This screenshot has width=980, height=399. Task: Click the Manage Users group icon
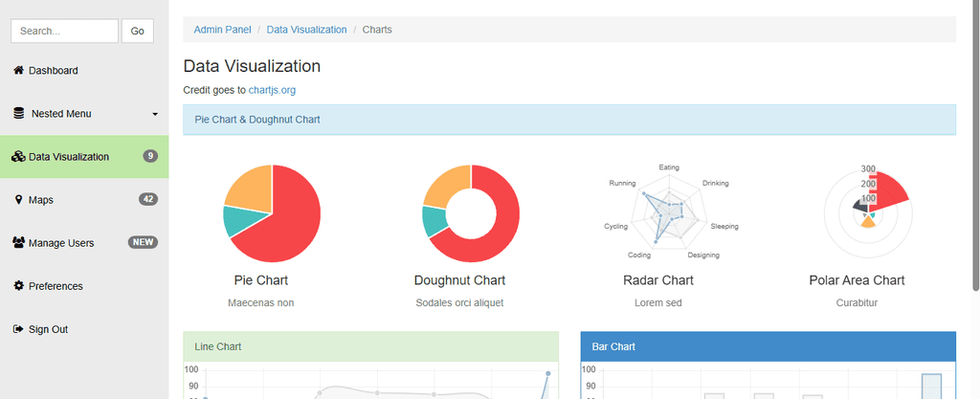click(x=18, y=243)
